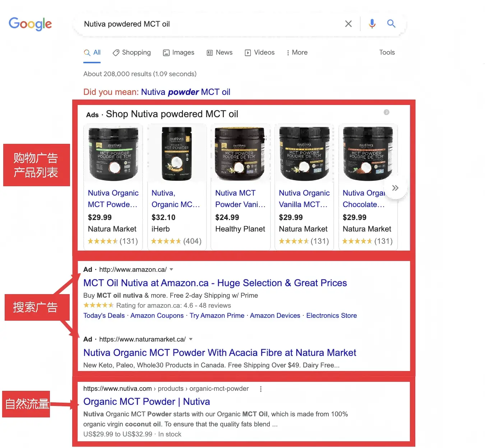Screen dimensions: 485x448
Task: Switch to the News tab
Action: click(220, 52)
